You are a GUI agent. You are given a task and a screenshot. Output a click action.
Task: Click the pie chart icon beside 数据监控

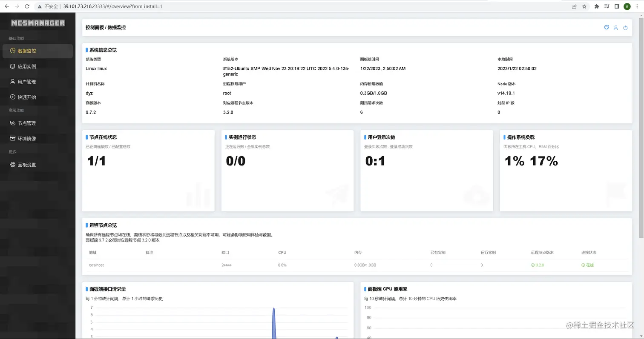(13, 51)
